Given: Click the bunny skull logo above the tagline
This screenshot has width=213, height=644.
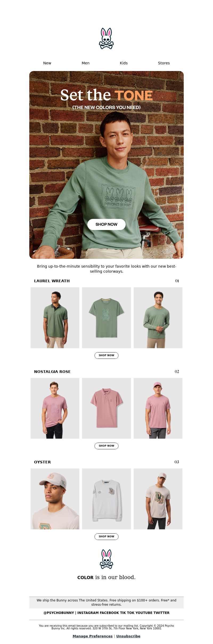Looking at the screenshot, I should click(106, 559).
